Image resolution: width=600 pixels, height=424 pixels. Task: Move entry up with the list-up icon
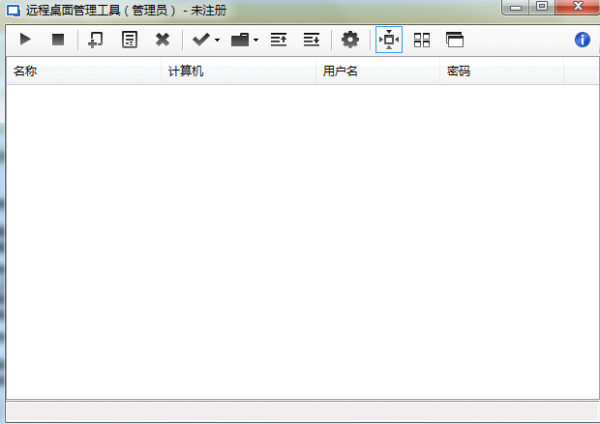(x=279, y=40)
